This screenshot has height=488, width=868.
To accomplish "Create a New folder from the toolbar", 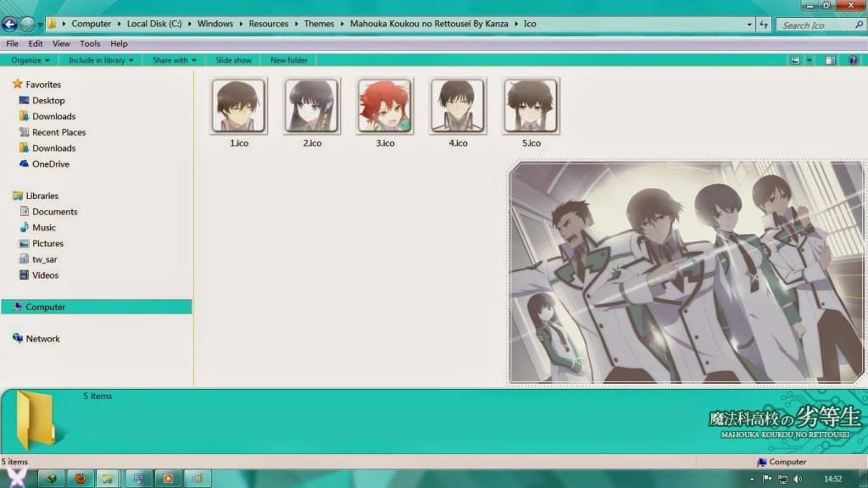I will coord(289,60).
